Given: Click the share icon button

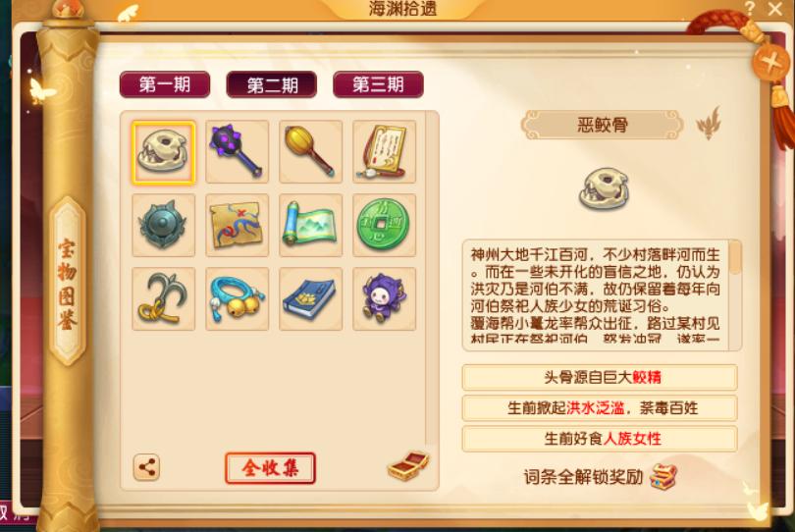Looking at the screenshot, I should (146, 467).
